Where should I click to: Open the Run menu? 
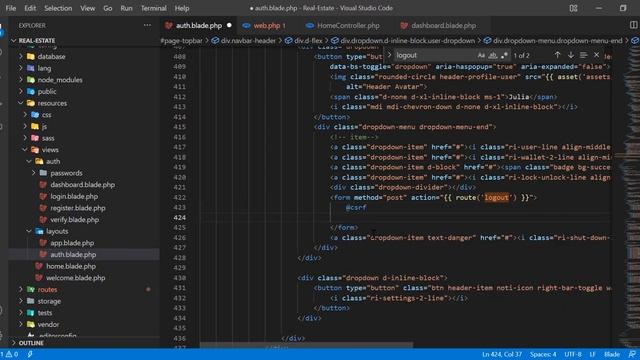[x=127, y=8]
